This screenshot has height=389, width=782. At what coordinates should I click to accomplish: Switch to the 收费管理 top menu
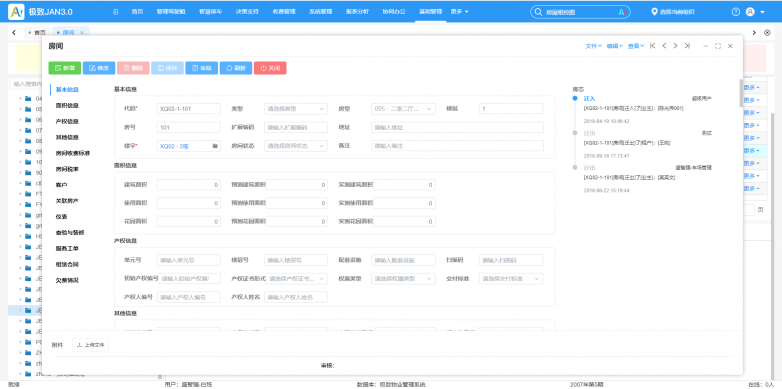tap(284, 11)
